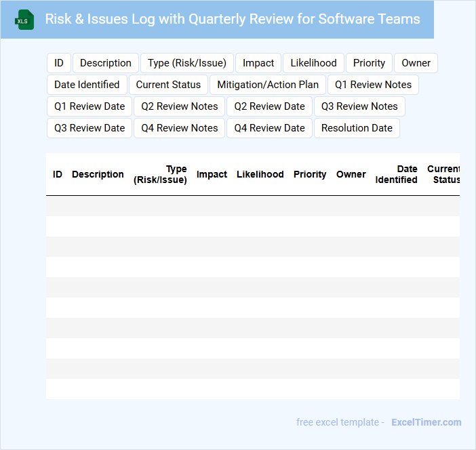Choose the Type (Risk/Issue) tag
Image resolution: width=476 pixels, height=450 pixels.
pos(187,63)
